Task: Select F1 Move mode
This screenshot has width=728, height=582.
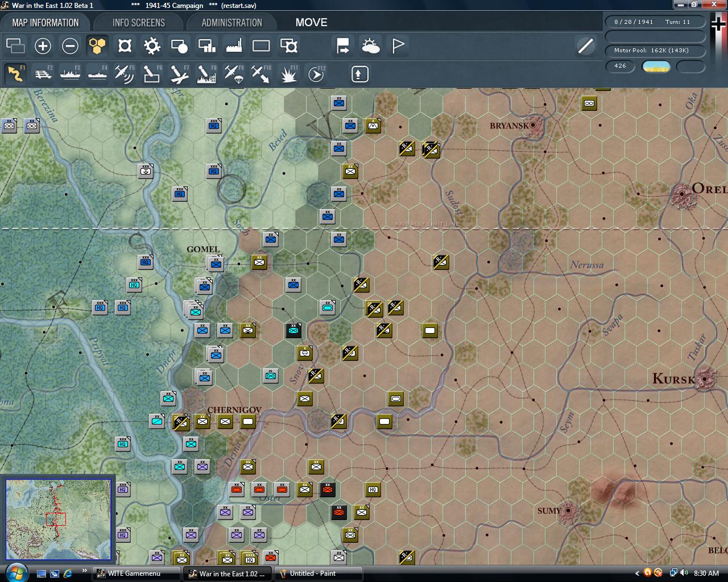Action: pos(15,74)
